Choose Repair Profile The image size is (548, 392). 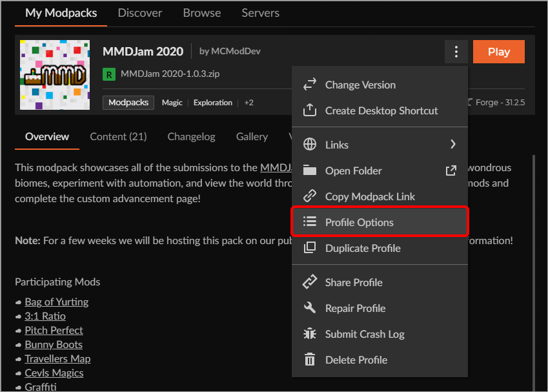[380, 309]
